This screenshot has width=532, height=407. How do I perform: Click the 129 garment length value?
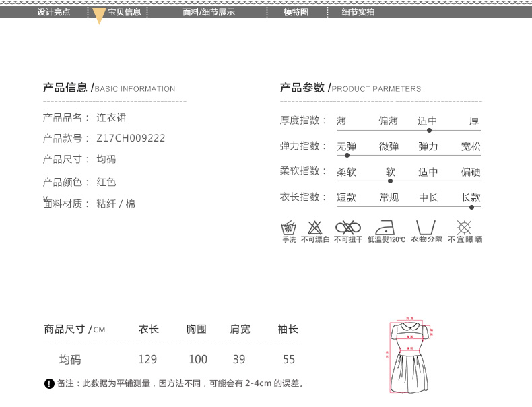[147, 359]
